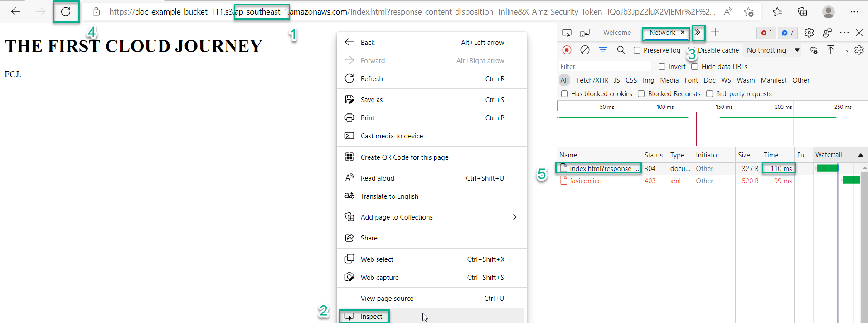Enable the Preserve log checkbox
Image resolution: width=868 pixels, height=323 pixels.
click(x=637, y=50)
